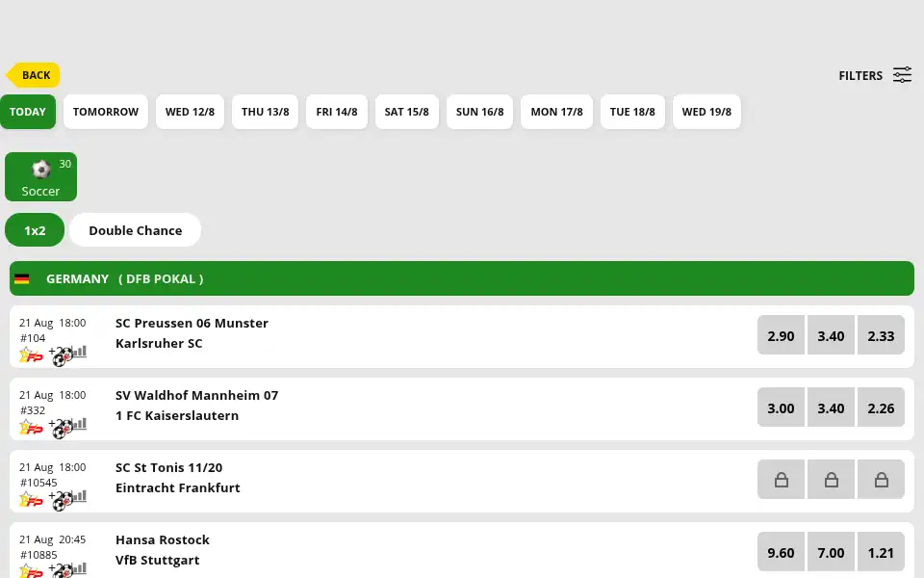
Task: Pick 9.60 odds for Hansa Rostock
Action: (781, 552)
